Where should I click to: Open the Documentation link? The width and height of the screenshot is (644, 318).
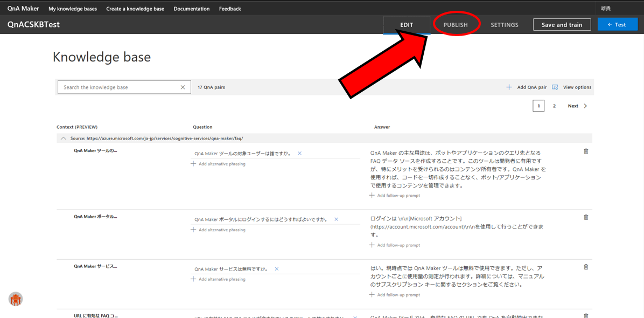[x=191, y=9]
